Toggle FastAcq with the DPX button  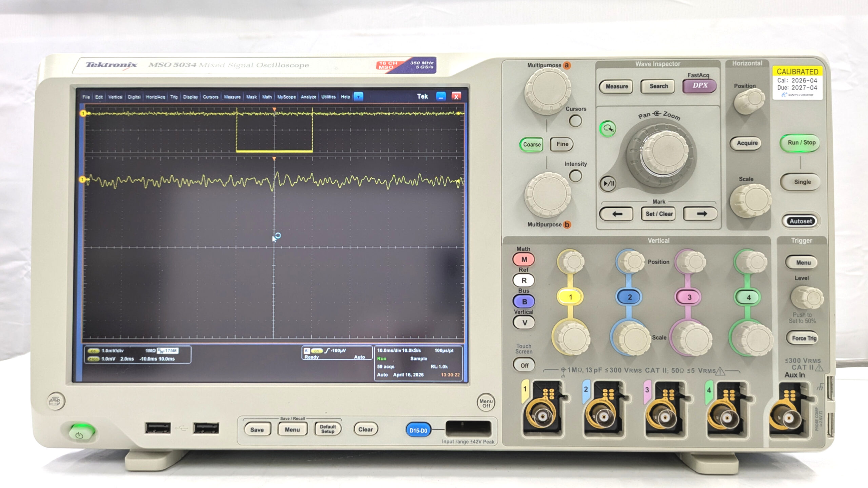pyautogui.click(x=699, y=86)
